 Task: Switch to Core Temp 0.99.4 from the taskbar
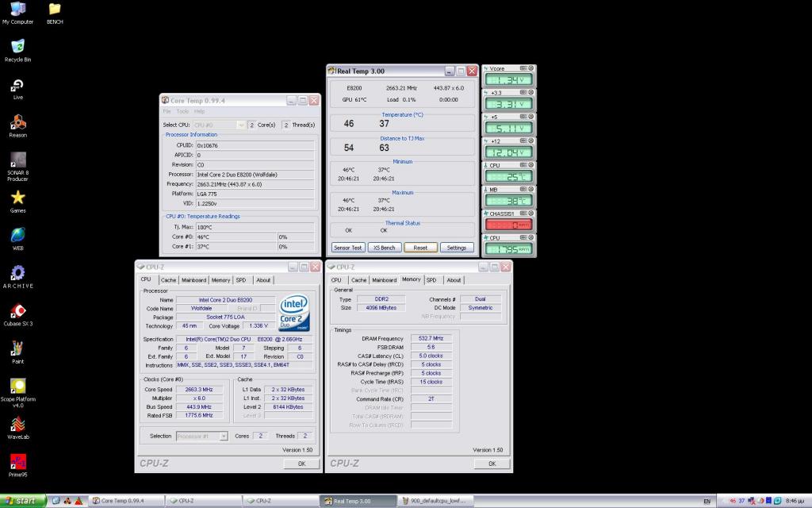click(128, 501)
